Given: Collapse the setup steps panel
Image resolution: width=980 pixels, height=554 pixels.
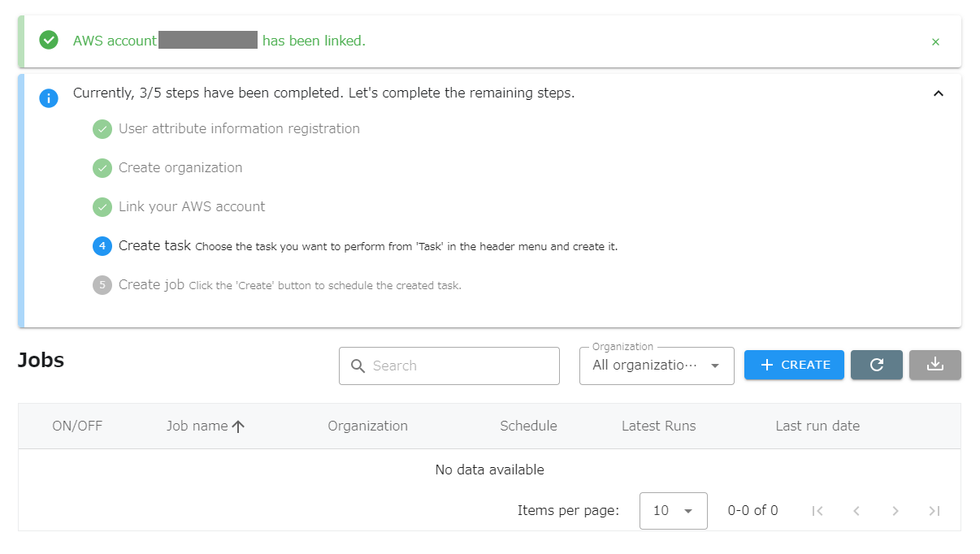Looking at the screenshot, I should tap(938, 93).
